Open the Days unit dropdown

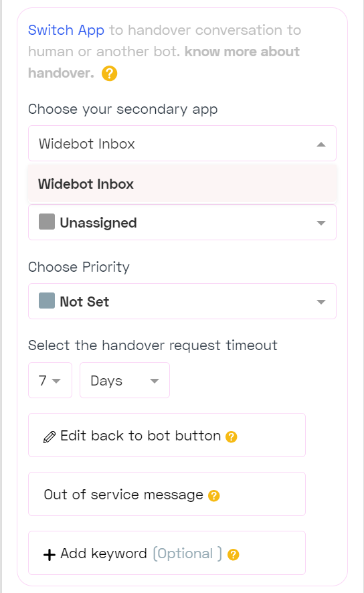pyautogui.click(x=124, y=380)
